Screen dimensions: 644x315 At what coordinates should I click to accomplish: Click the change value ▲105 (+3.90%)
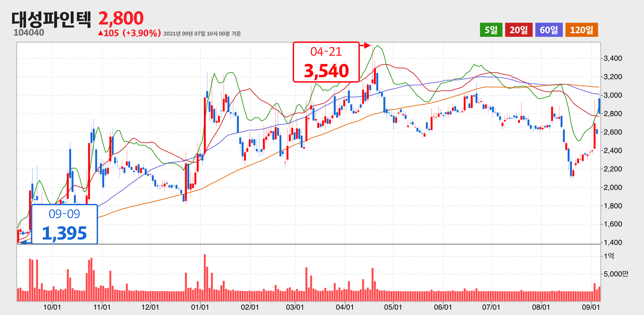[x=129, y=33]
